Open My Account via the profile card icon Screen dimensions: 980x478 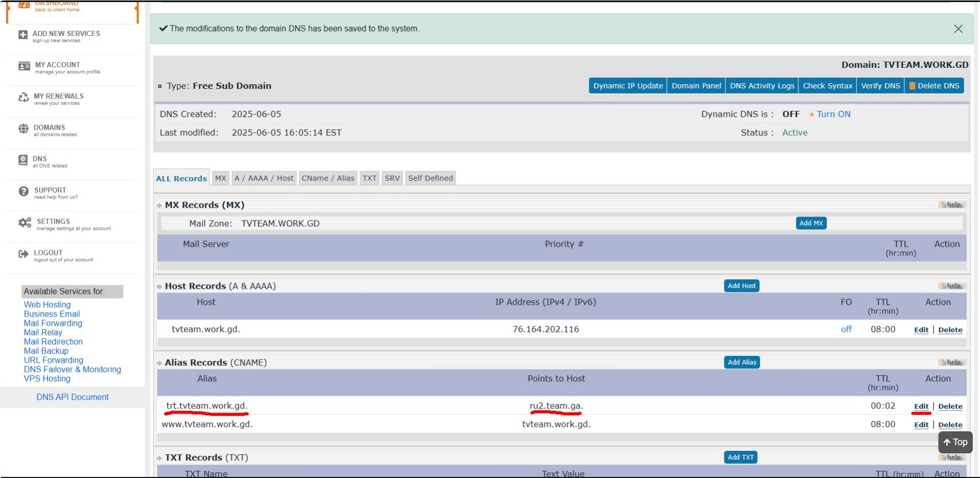pos(24,66)
